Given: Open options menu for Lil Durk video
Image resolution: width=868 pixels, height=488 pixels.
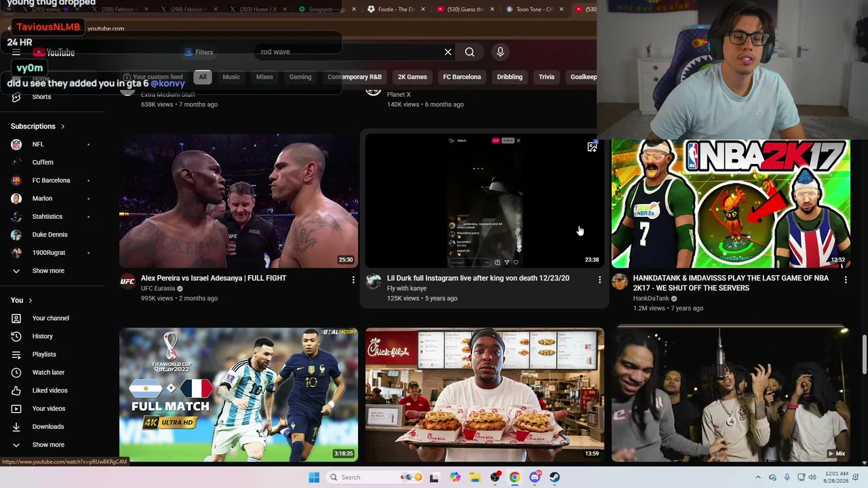Looking at the screenshot, I should (x=599, y=279).
